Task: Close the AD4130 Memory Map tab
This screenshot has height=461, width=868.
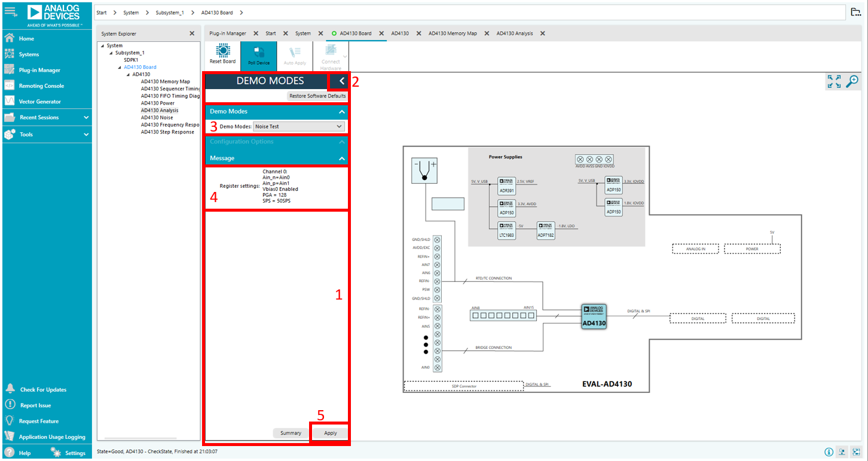Action: (x=487, y=33)
